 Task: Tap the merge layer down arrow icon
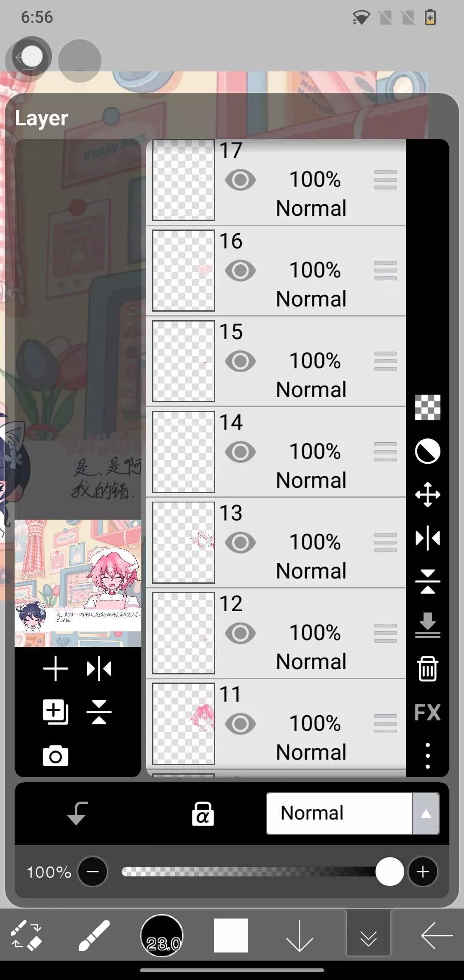(427, 625)
